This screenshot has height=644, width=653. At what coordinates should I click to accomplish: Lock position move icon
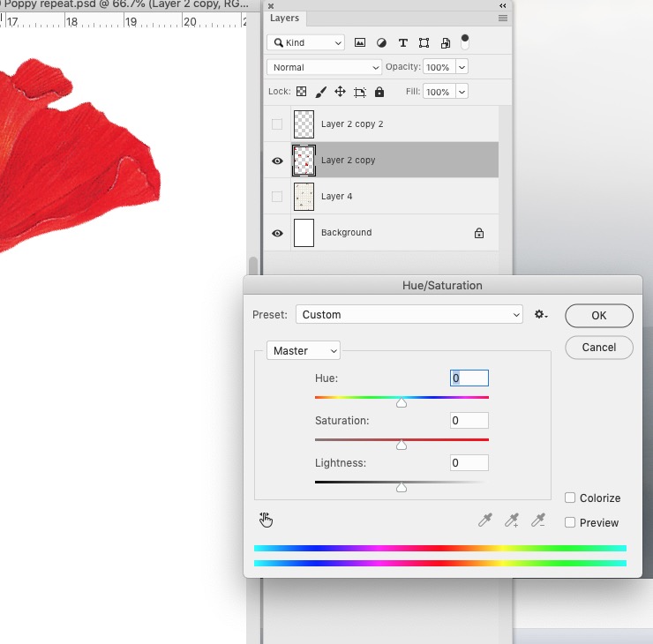point(341,92)
